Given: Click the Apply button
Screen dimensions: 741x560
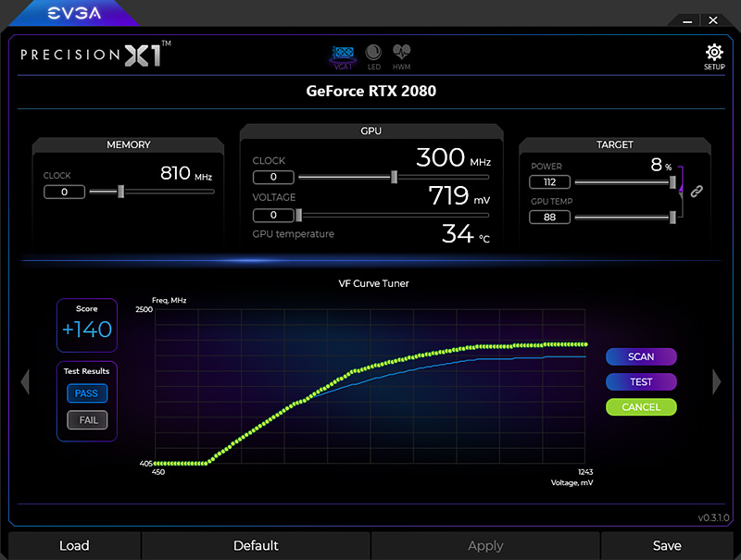Looking at the screenshot, I should (485, 546).
